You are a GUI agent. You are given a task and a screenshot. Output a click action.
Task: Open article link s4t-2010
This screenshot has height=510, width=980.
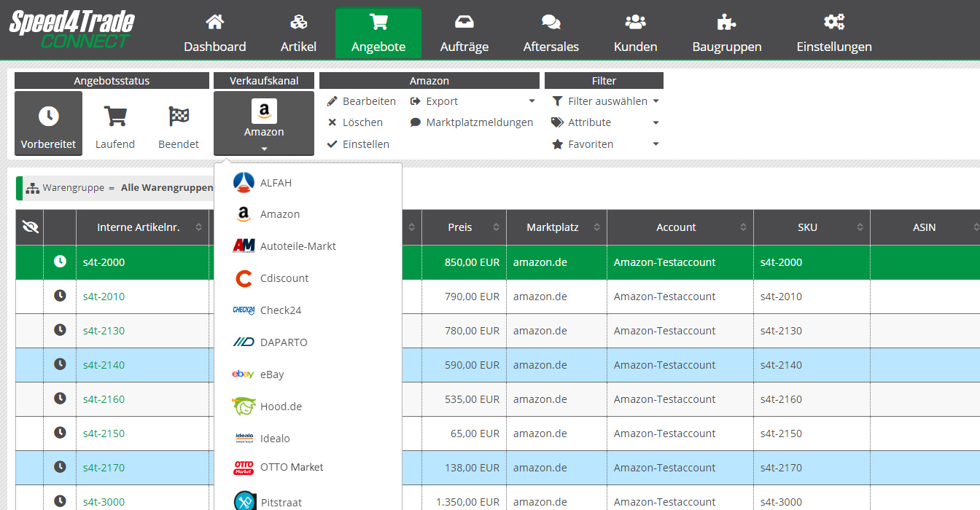pos(104,297)
